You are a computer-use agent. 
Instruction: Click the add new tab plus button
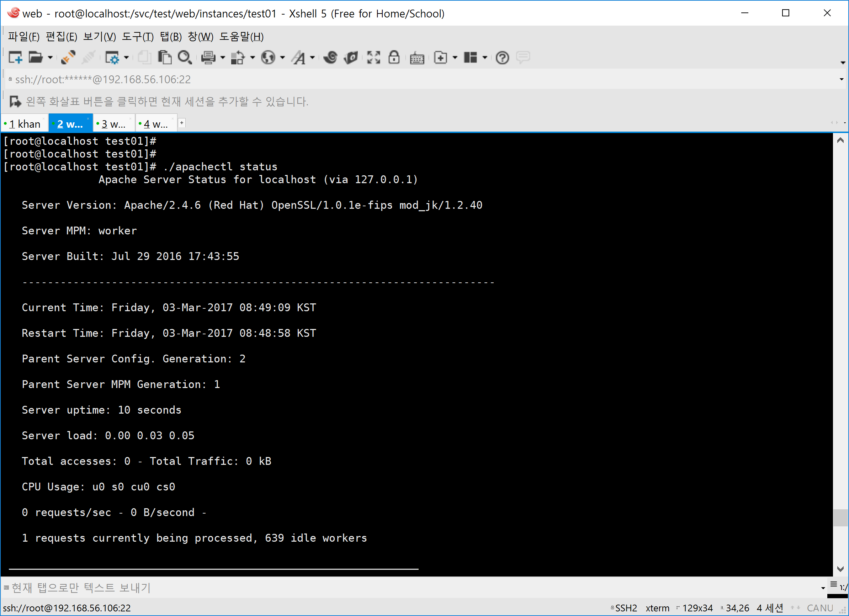[x=182, y=123]
